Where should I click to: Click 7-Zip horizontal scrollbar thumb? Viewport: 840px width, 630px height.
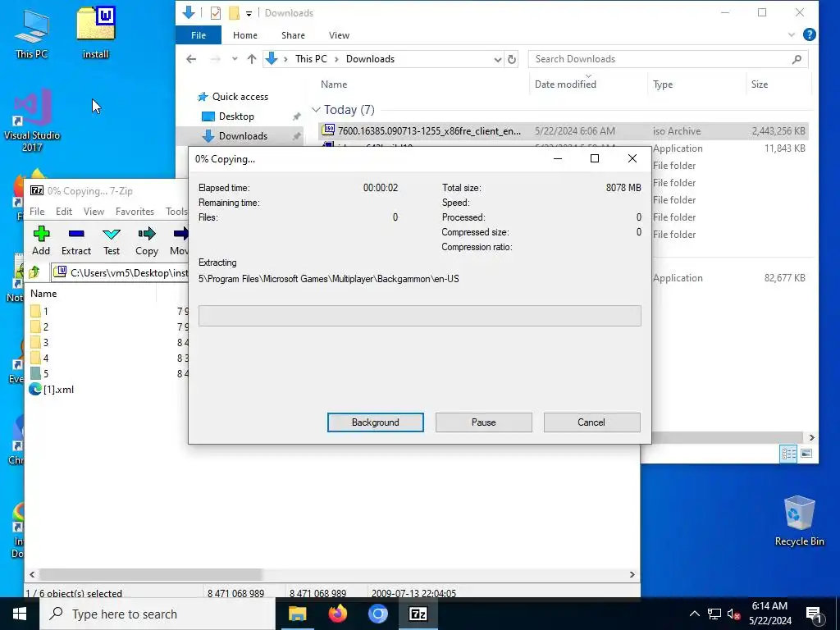point(151,574)
